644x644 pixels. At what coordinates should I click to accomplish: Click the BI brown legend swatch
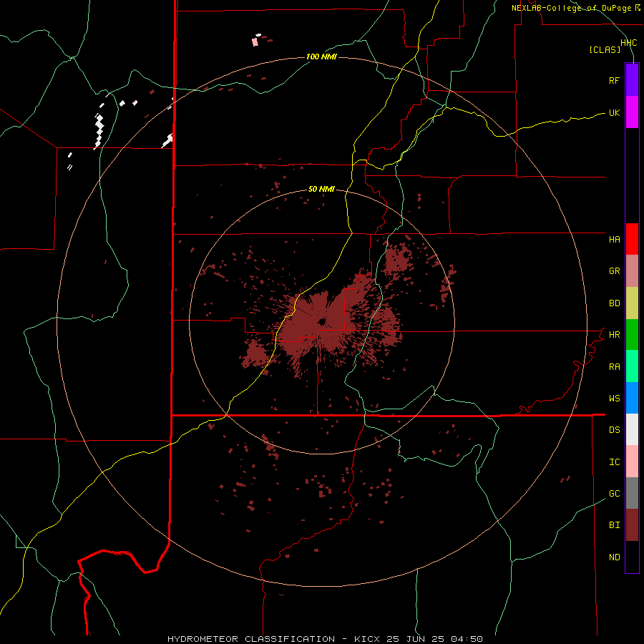(632, 525)
